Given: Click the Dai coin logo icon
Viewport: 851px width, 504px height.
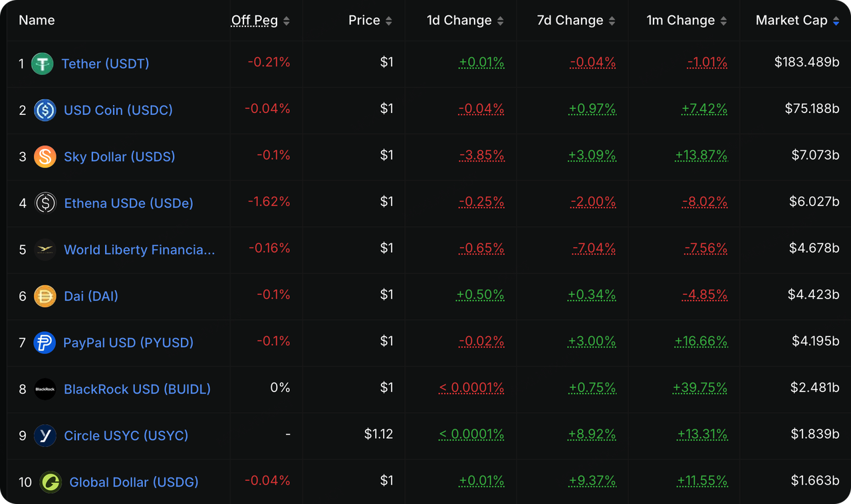Looking at the screenshot, I should (45, 296).
